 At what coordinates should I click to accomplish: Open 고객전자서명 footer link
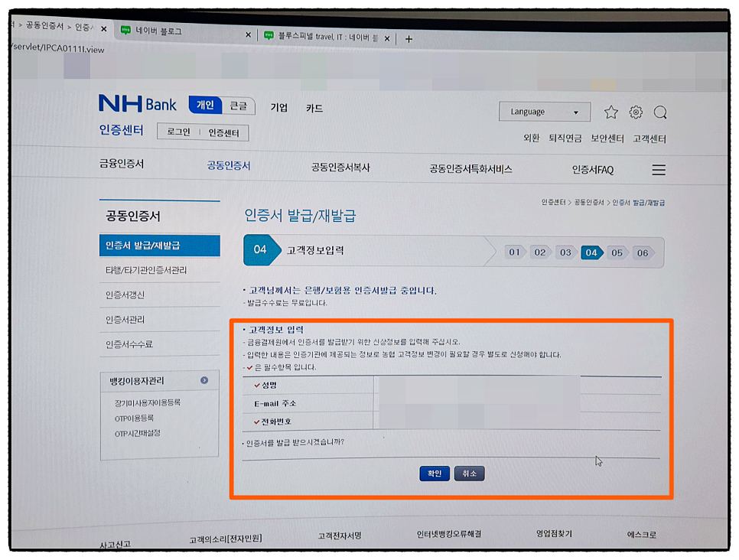point(340,536)
